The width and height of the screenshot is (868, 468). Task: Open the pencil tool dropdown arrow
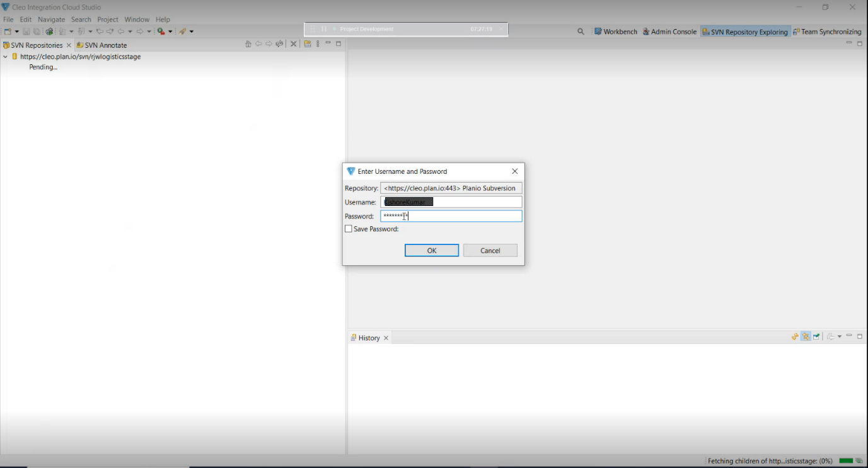click(192, 31)
